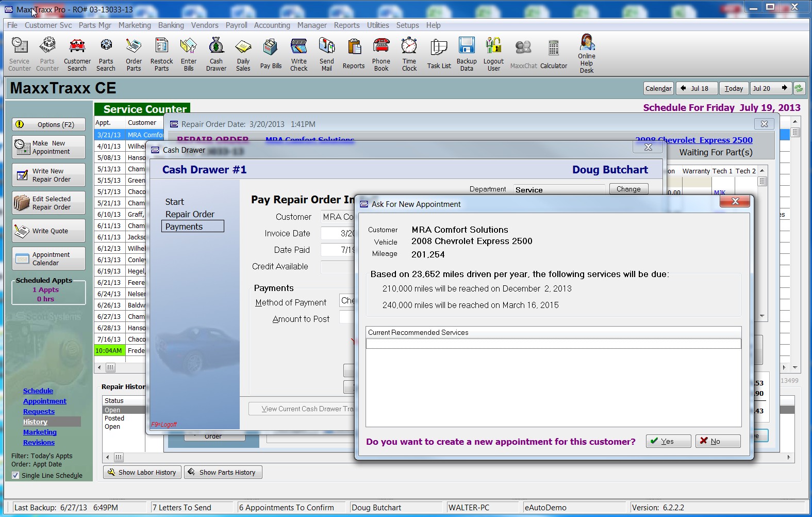Click the Order Parts toolbar icon
The image size is (812, 517).
coord(134,54)
